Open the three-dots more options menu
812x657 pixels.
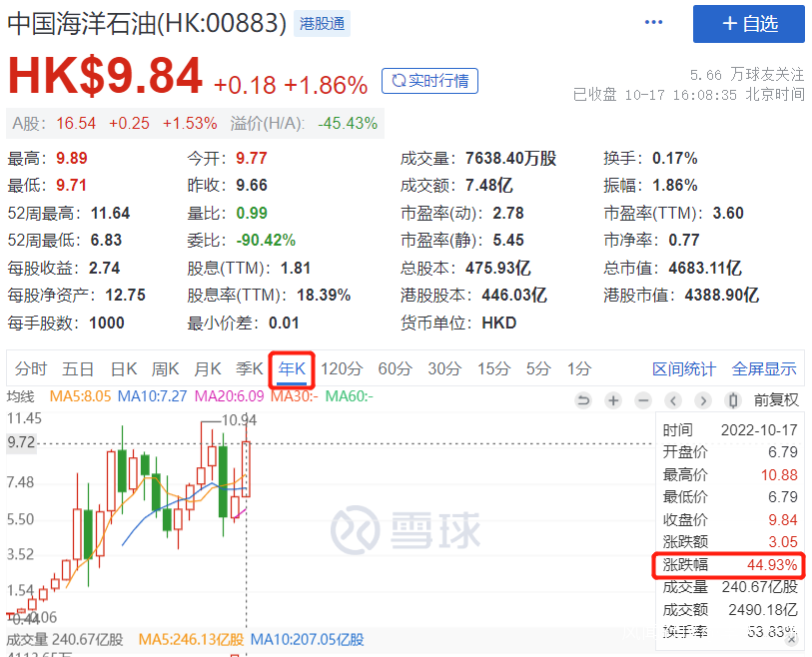click(653, 22)
